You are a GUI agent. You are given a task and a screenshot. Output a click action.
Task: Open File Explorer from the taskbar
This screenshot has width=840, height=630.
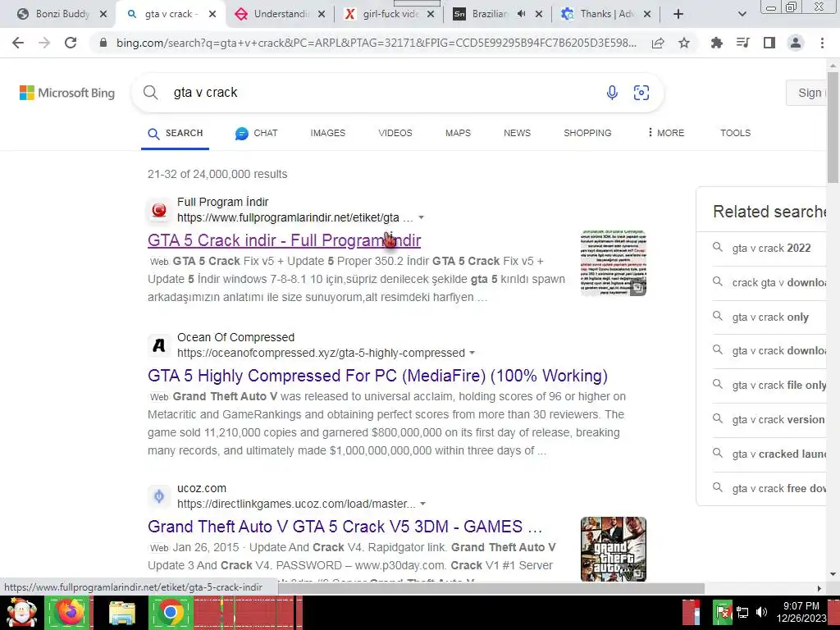[122, 612]
